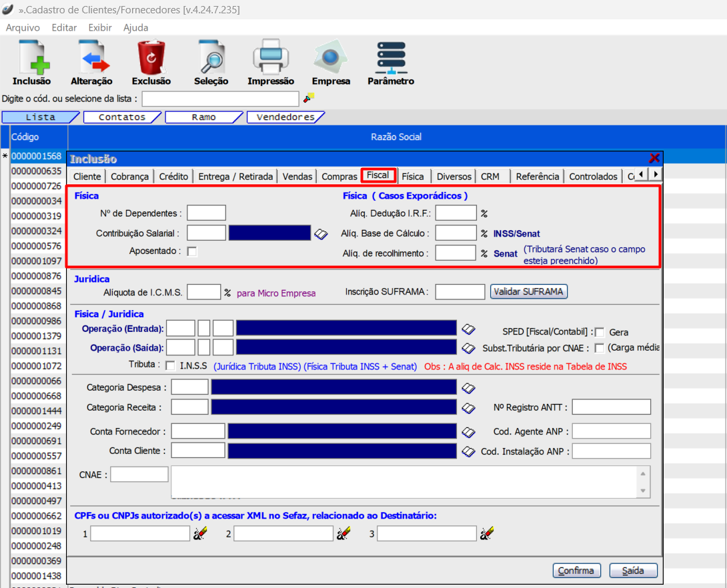Switch to the Cobrança tab

(130, 177)
